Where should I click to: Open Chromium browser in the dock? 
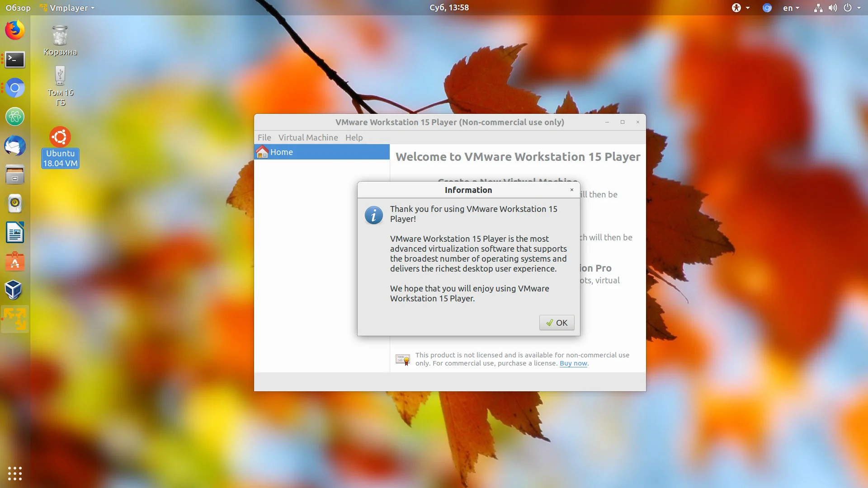(14, 88)
